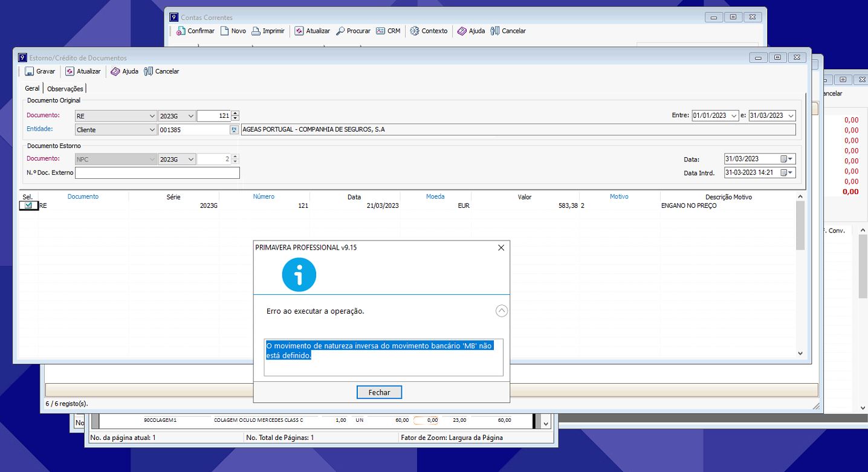
Task: Toggle the Sel. checkbox for RE row
Action: pos(28,205)
